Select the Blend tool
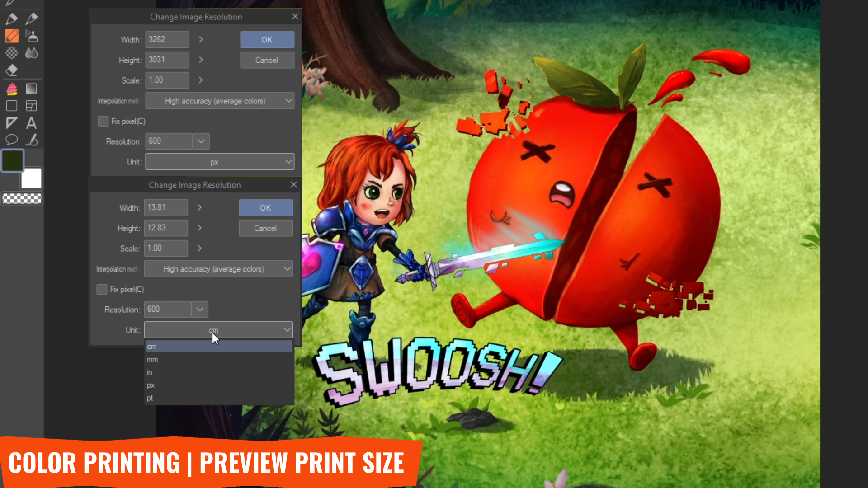 pyautogui.click(x=31, y=53)
